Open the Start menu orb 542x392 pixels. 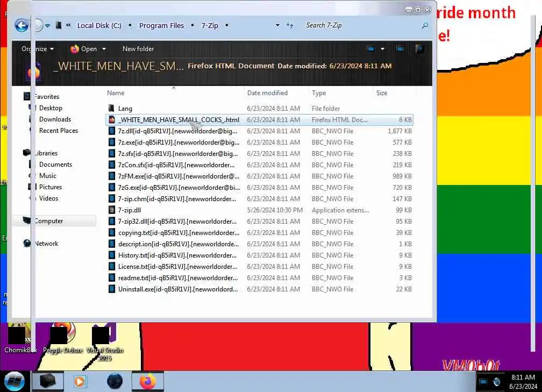point(14,381)
